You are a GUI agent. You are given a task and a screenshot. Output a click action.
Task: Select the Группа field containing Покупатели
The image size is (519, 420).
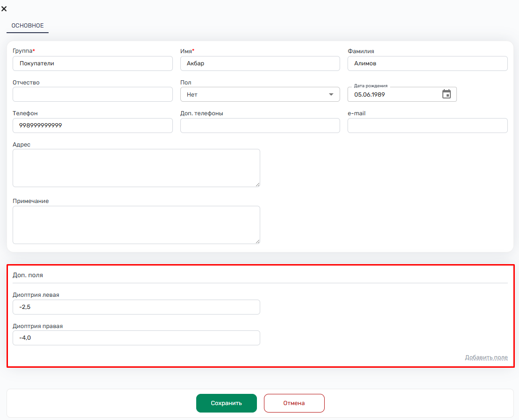[92, 63]
